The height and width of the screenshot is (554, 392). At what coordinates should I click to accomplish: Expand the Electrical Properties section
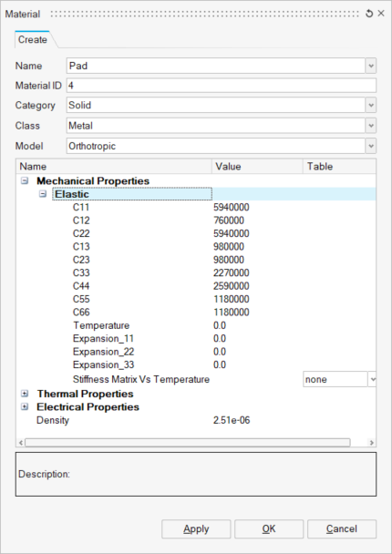(25, 406)
